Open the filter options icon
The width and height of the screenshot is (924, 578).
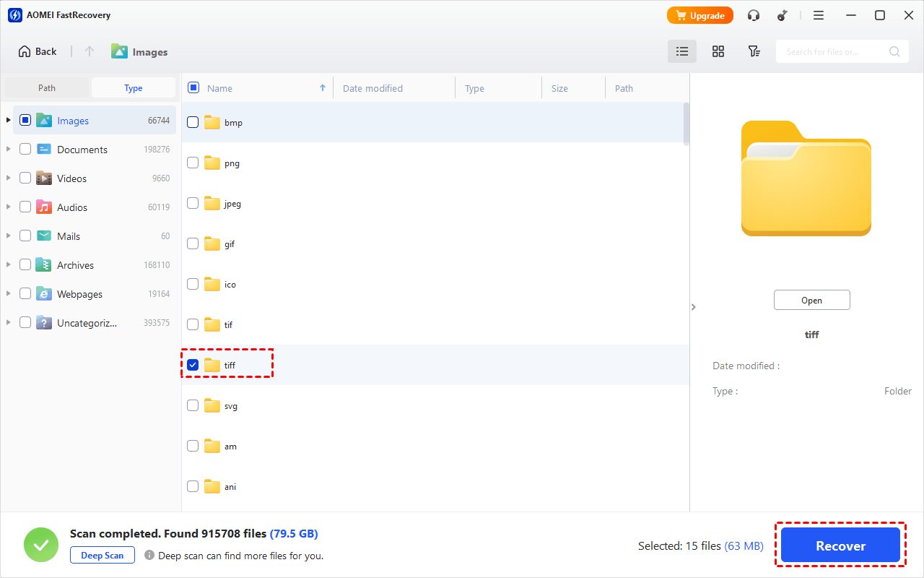click(754, 51)
